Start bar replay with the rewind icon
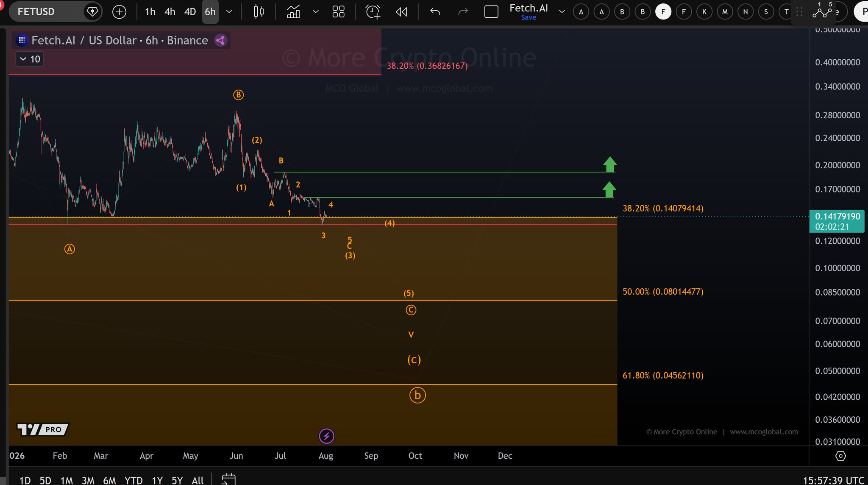The width and height of the screenshot is (868, 485). [x=401, y=11]
